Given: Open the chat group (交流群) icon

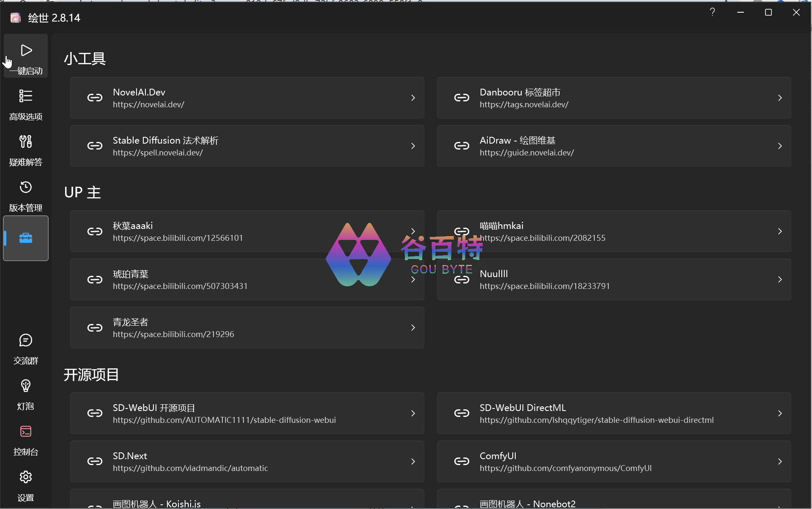Looking at the screenshot, I should pos(26,340).
